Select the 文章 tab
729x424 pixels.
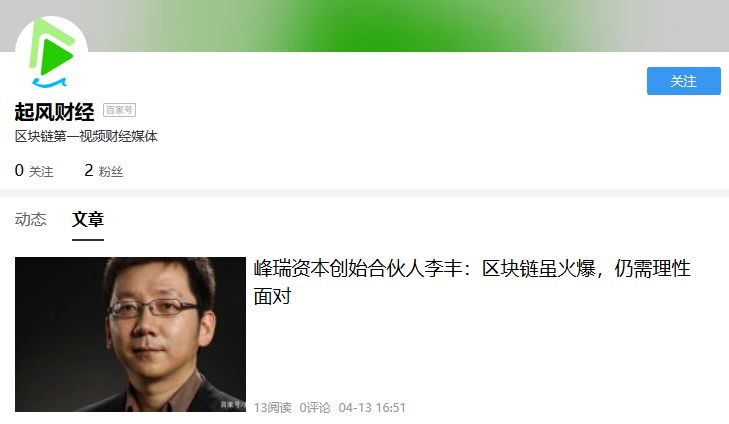pos(88,219)
